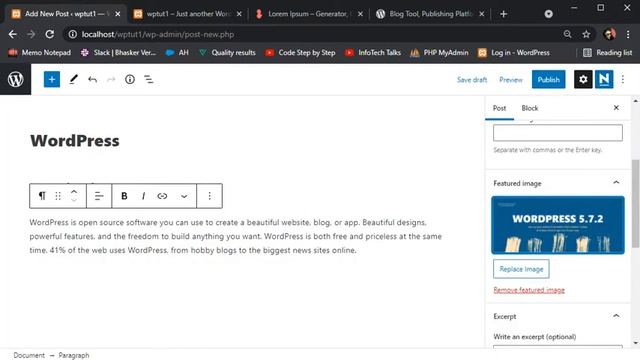Click the WordPress logo to view posts
The height and width of the screenshot is (360, 640).
16,79
